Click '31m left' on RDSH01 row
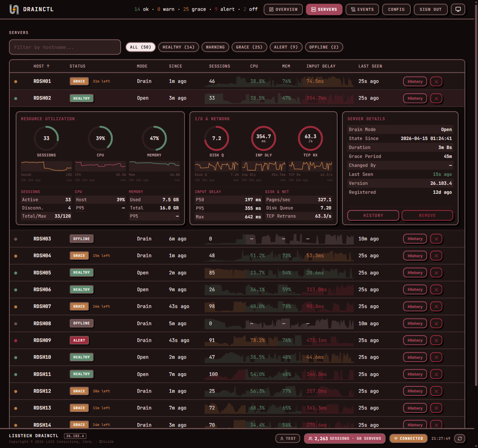Screen dimensions: 478x448 tap(101, 81)
